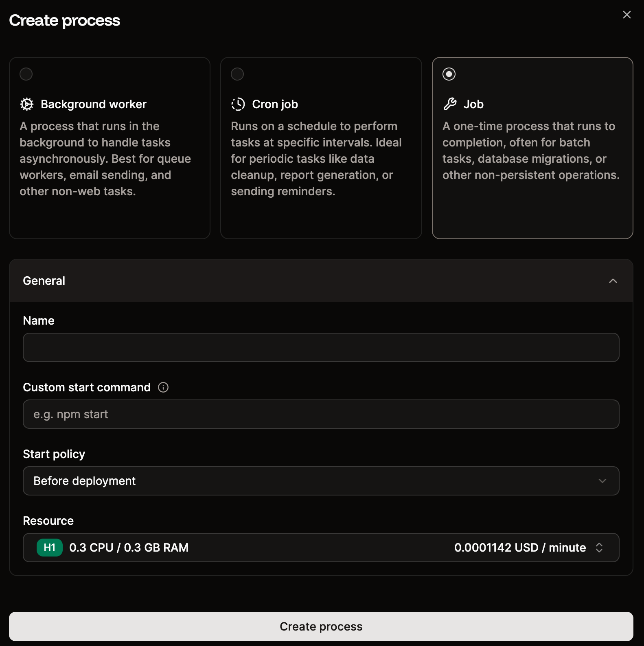Click the Create process button
644x646 pixels.
coord(322,626)
